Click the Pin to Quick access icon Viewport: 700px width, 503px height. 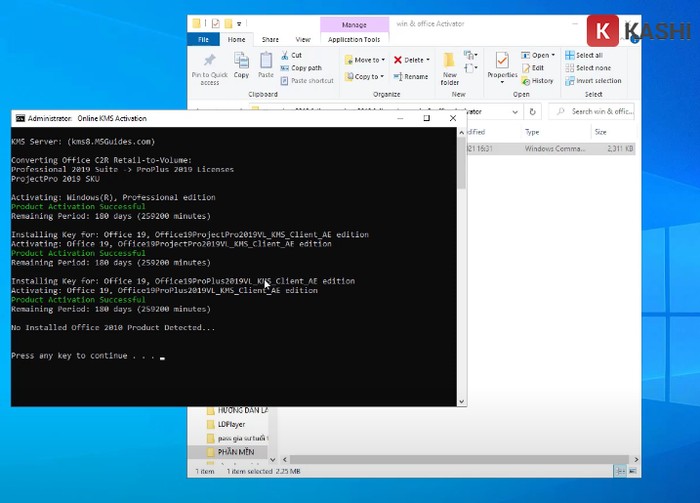[x=211, y=65]
